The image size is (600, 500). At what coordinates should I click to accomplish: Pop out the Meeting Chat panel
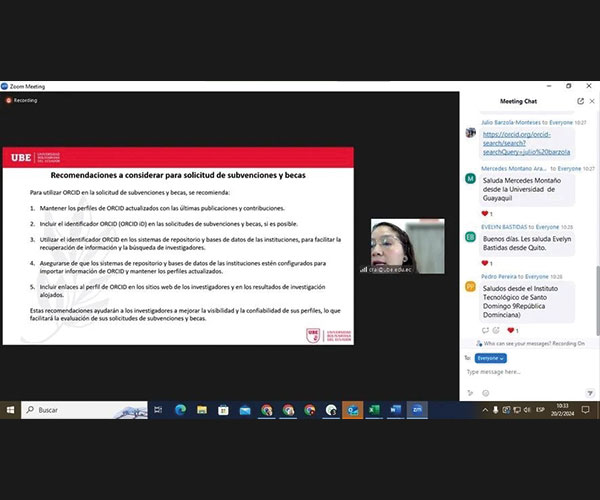[x=580, y=101]
